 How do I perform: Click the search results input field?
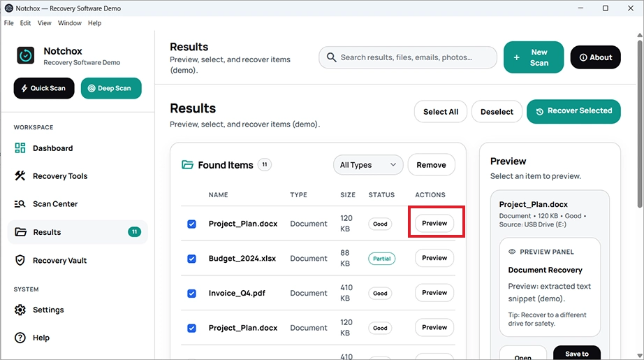[x=408, y=57]
